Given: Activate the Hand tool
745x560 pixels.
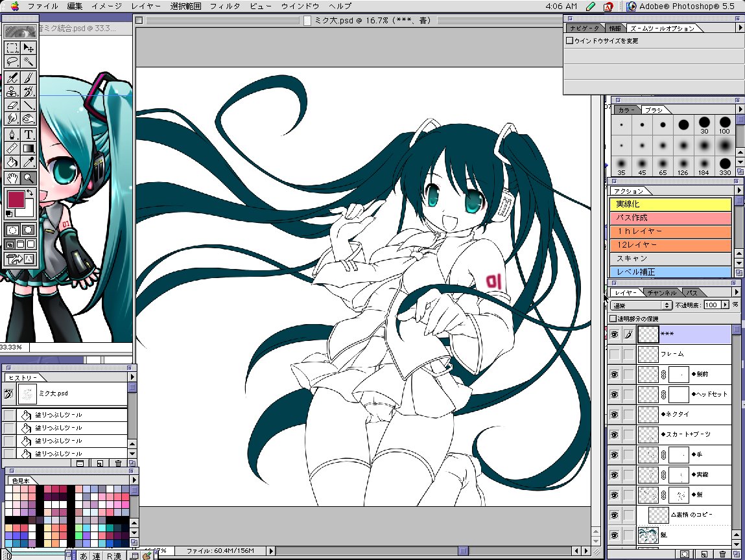Looking at the screenshot, I should (12, 178).
